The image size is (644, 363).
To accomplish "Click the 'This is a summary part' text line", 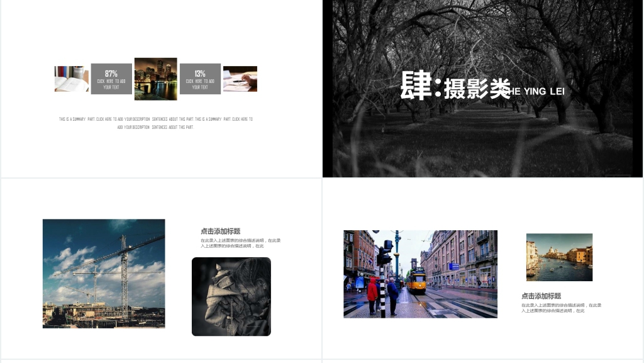I will point(156,119).
